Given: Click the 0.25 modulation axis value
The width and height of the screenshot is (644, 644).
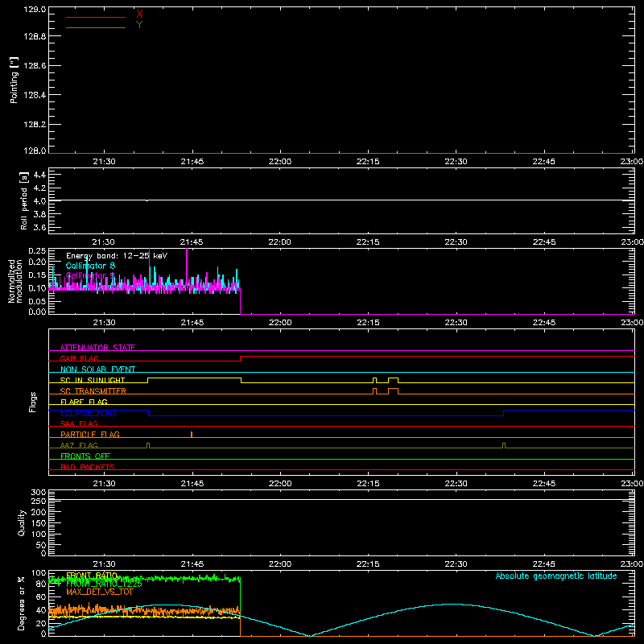Looking at the screenshot, I should [x=37, y=251].
